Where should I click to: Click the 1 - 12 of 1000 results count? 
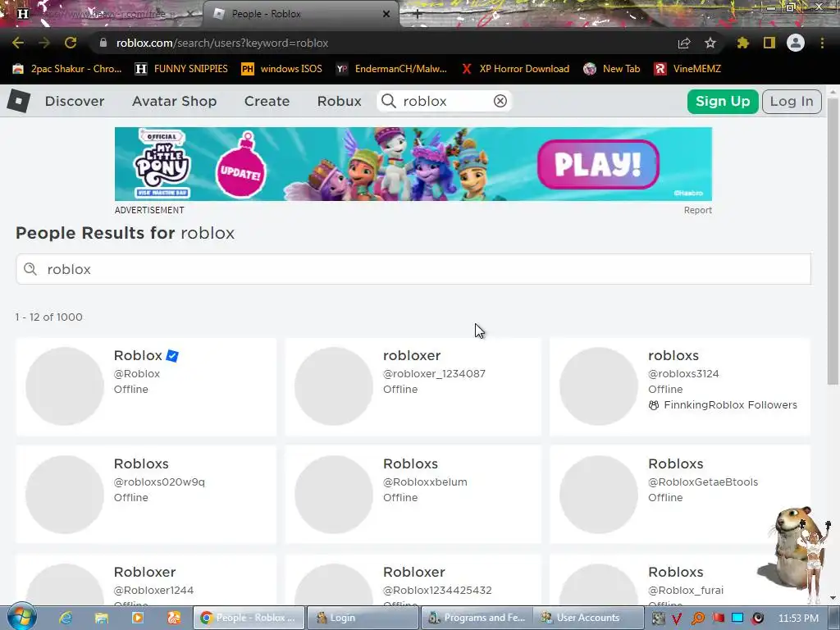click(48, 317)
